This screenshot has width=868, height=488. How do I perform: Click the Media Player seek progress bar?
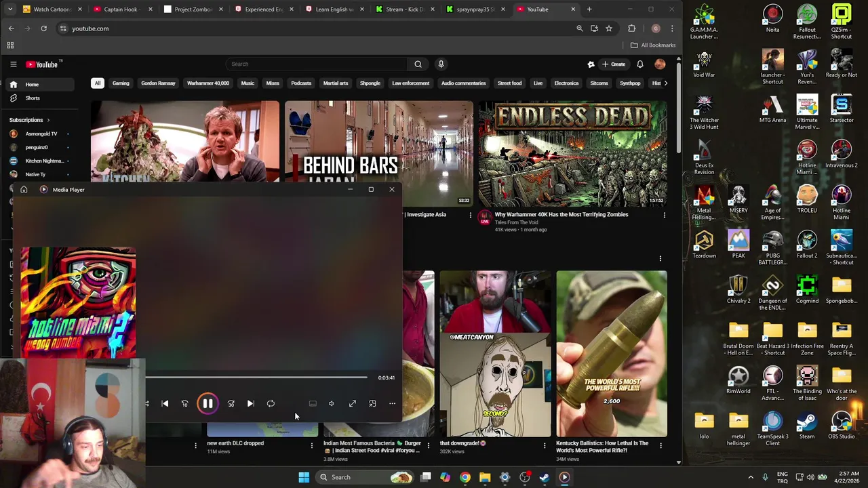click(x=256, y=378)
